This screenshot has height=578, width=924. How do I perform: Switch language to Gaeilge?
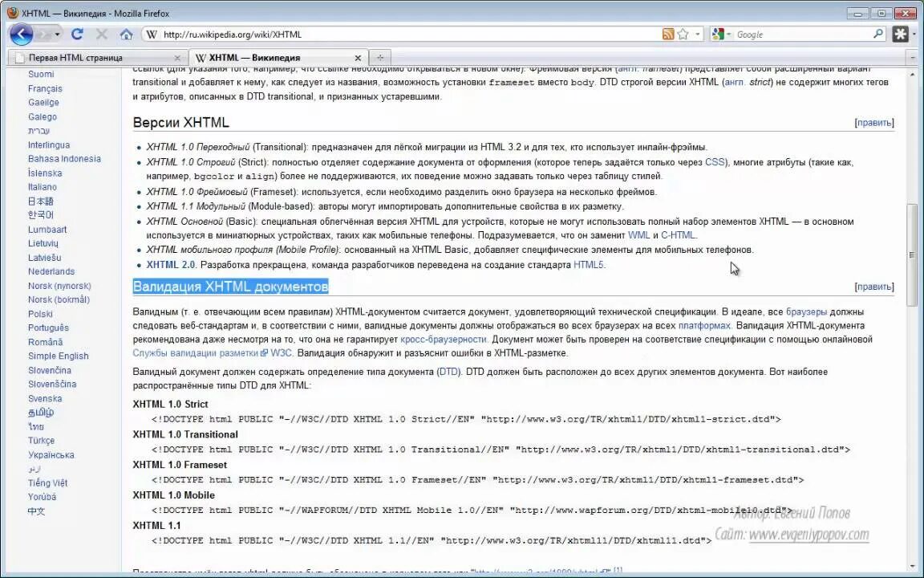(43, 103)
